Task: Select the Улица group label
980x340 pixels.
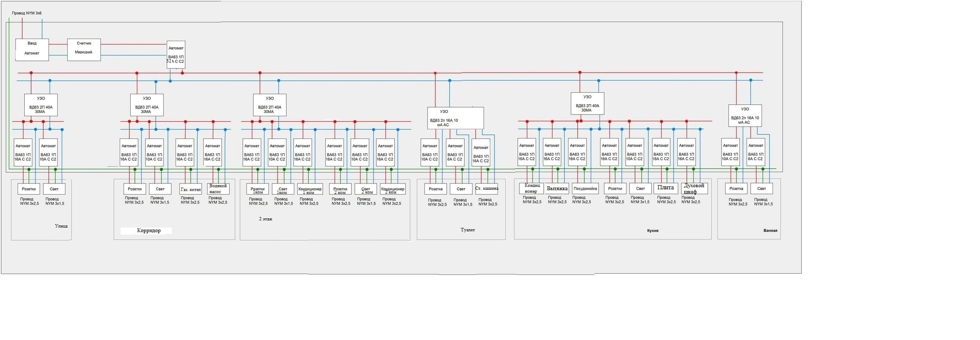Action: coord(61,226)
